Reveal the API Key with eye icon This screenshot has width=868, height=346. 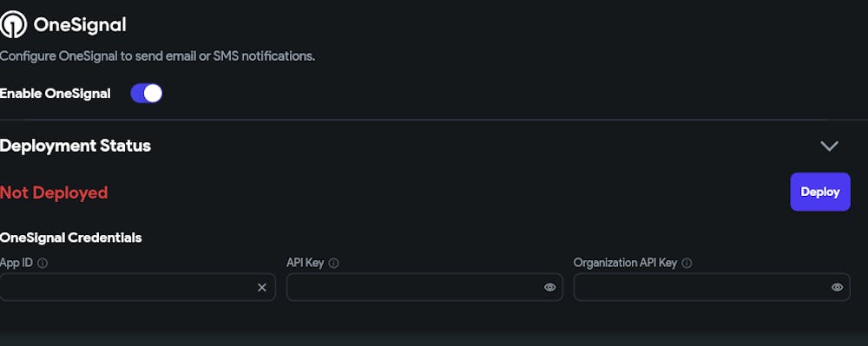click(x=549, y=287)
